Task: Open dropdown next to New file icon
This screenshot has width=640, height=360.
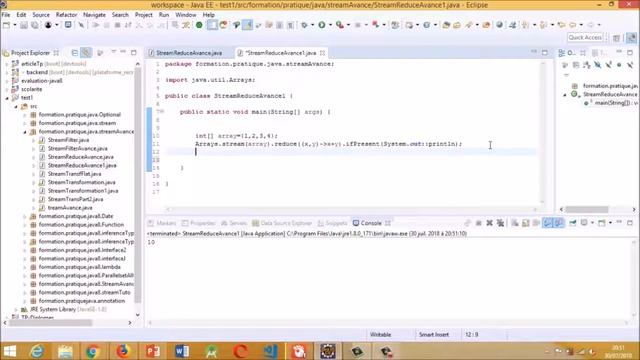Action: tap(15, 25)
